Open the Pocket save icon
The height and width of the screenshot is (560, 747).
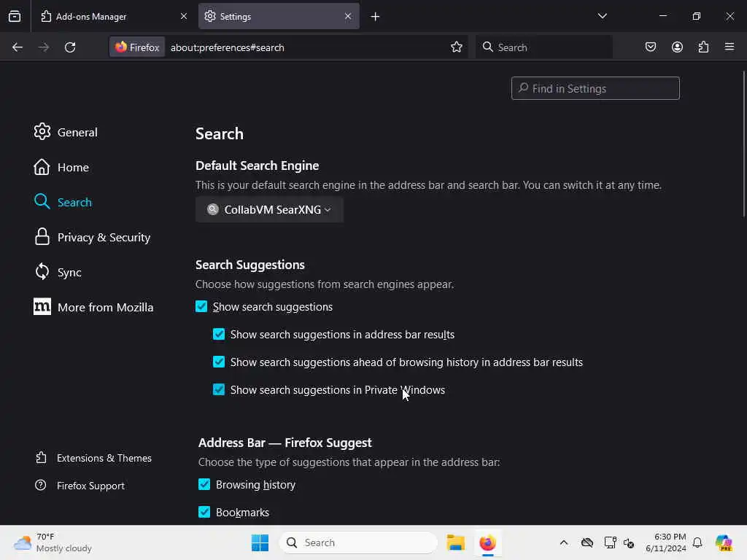click(x=650, y=47)
